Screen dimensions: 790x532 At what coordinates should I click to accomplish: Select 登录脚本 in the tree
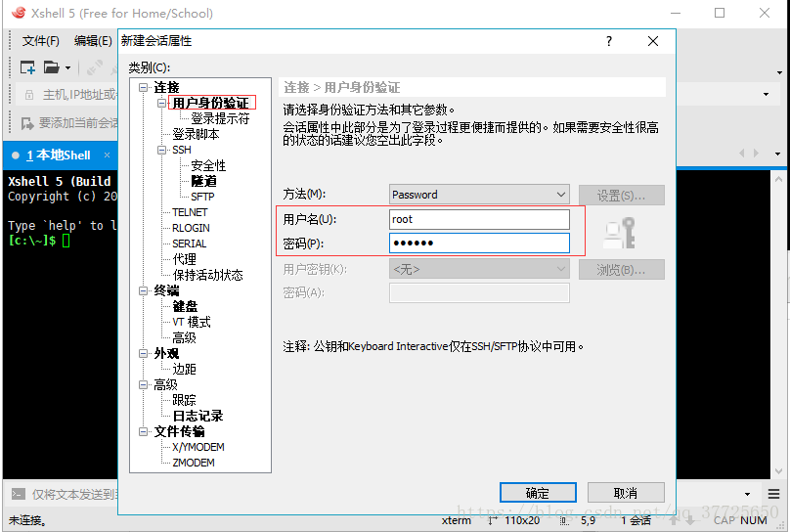click(x=196, y=135)
